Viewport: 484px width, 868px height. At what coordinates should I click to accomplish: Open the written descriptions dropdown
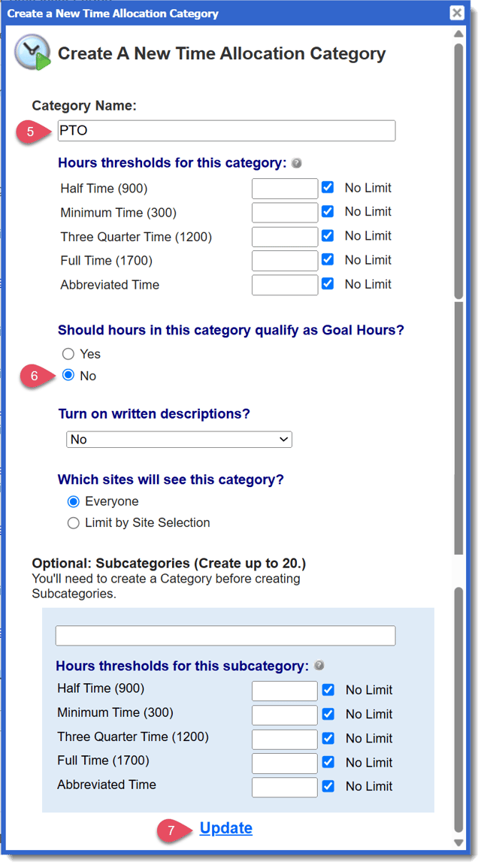coord(179,439)
